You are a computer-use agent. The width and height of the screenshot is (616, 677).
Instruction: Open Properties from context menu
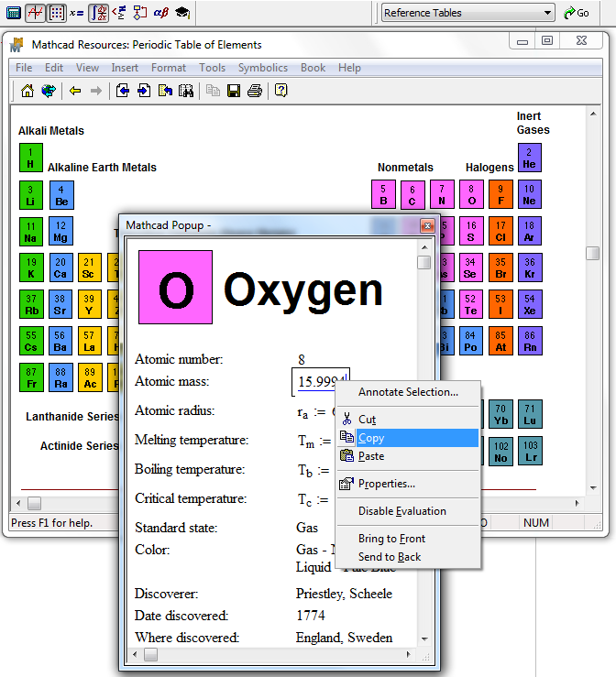click(408, 484)
